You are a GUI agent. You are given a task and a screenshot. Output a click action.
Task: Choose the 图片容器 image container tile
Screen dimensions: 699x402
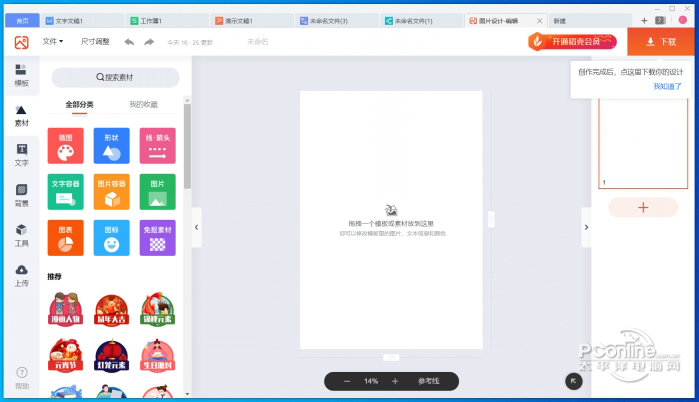[x=111, y=192]
